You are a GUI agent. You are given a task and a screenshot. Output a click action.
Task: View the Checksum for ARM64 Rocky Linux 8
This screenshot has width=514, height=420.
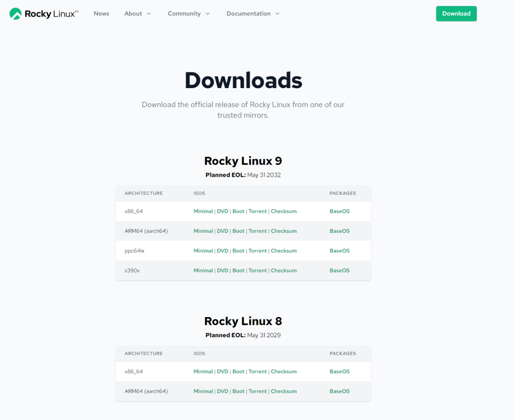coord(284,391)
